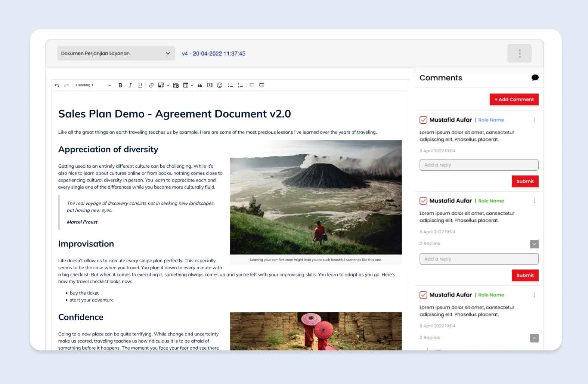Open the document options kebab menu

pos(519,53)
